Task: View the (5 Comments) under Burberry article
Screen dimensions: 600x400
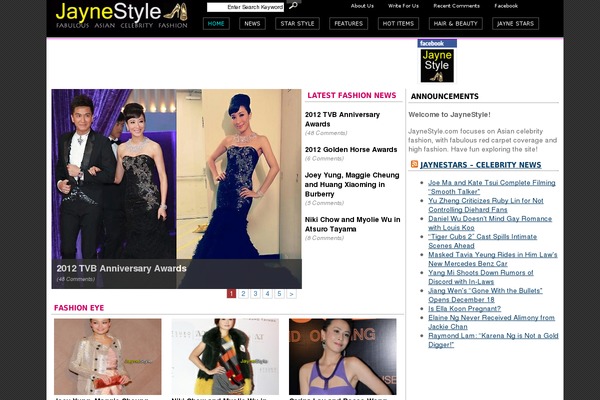Action: 324,203
